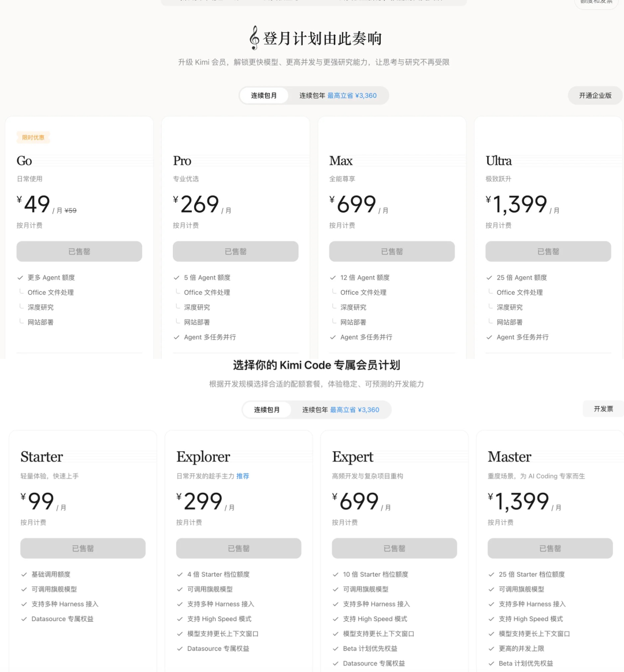Click 25 倍 Agent 额度 on Ultra plan
The height and width of the screenshot is (672, 624).
(x=522, y=278)
